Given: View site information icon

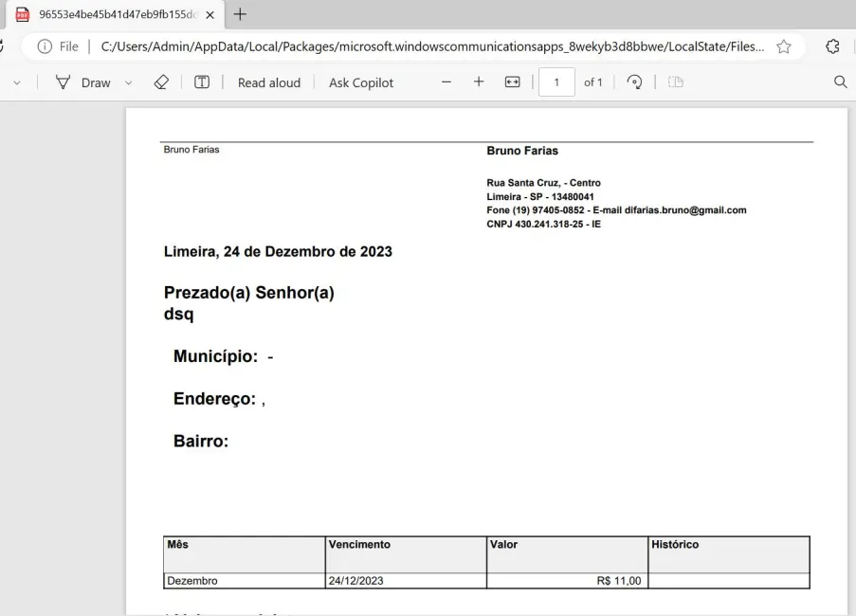Looking at the screenshot, I should coord(45,46).
